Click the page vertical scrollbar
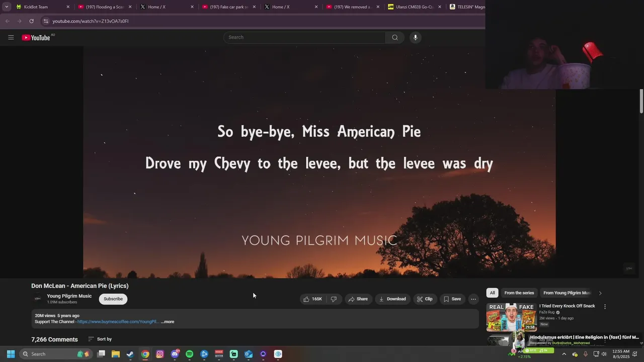The width and height of the screenshot is (644, 362). coord(641,102)
